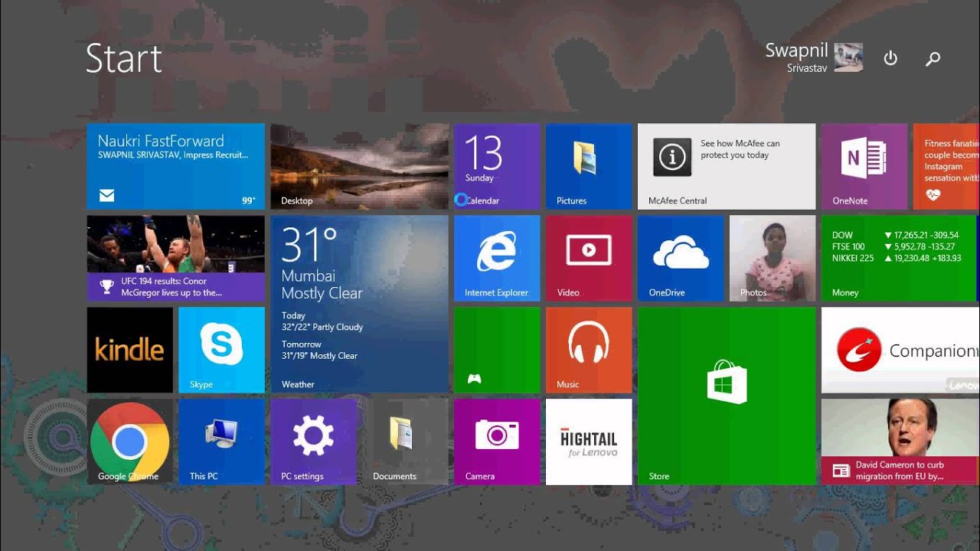Open the PC settings gear tile
This screenshot has height=551, width=980.
(313, 442)
